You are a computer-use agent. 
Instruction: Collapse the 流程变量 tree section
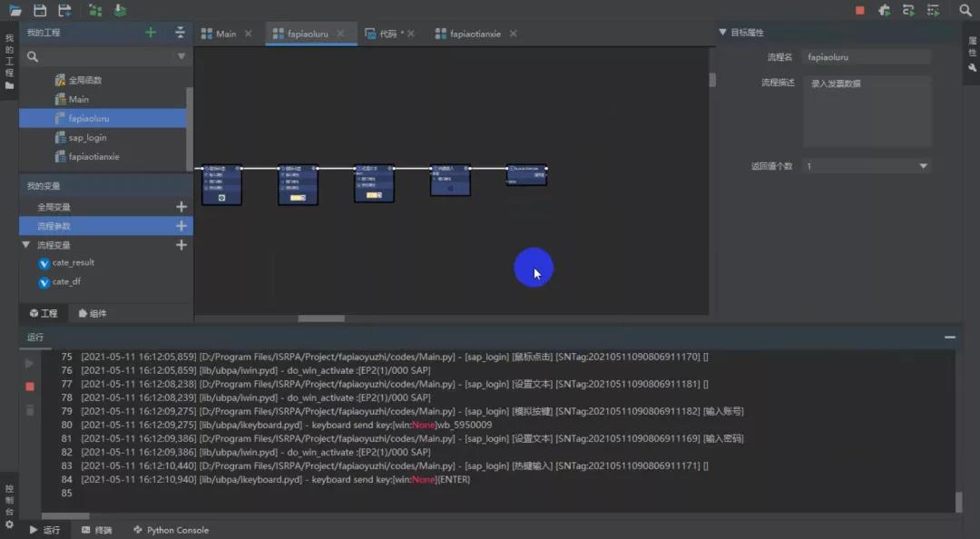coord(26,245)
